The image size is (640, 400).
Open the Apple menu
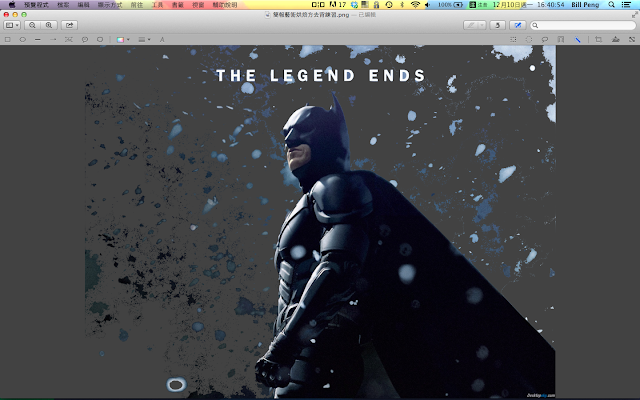(12, 5)
